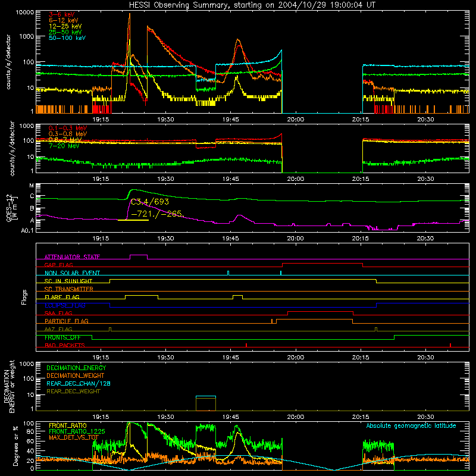Click the 19:45 tick under the top panel
The width and height of the screenshot is (476, 476).
[230, 120]
